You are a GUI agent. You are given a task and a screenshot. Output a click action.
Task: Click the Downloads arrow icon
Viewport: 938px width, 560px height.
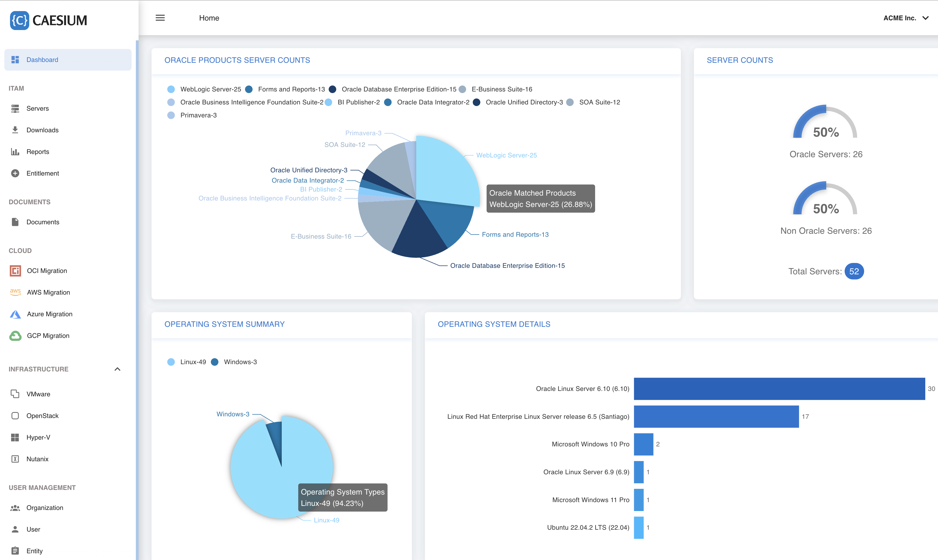[15, 130]
